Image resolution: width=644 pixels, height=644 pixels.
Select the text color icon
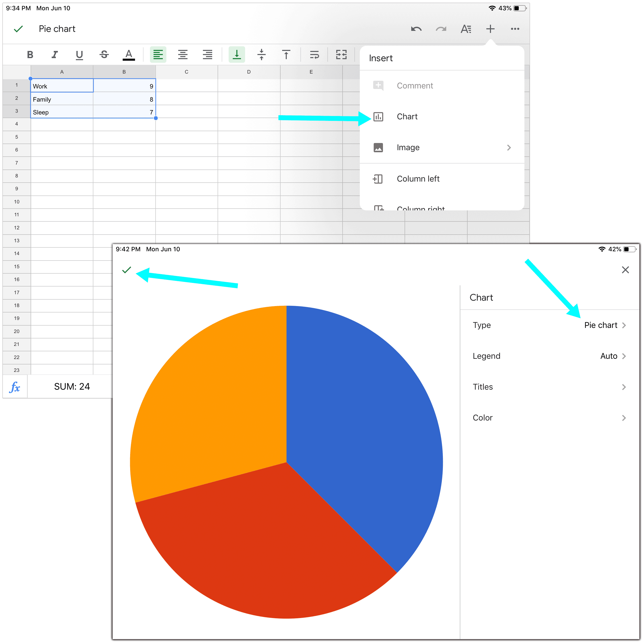click(x=129, y=54)
